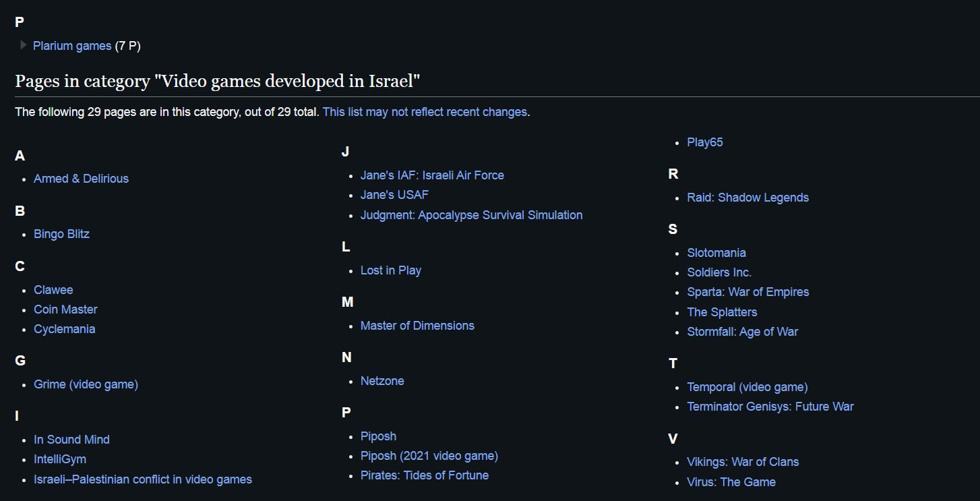Viewport: 980px width, 501px height.
Task: Open Stormfall: Age of War page
Action: coord(742,332)
